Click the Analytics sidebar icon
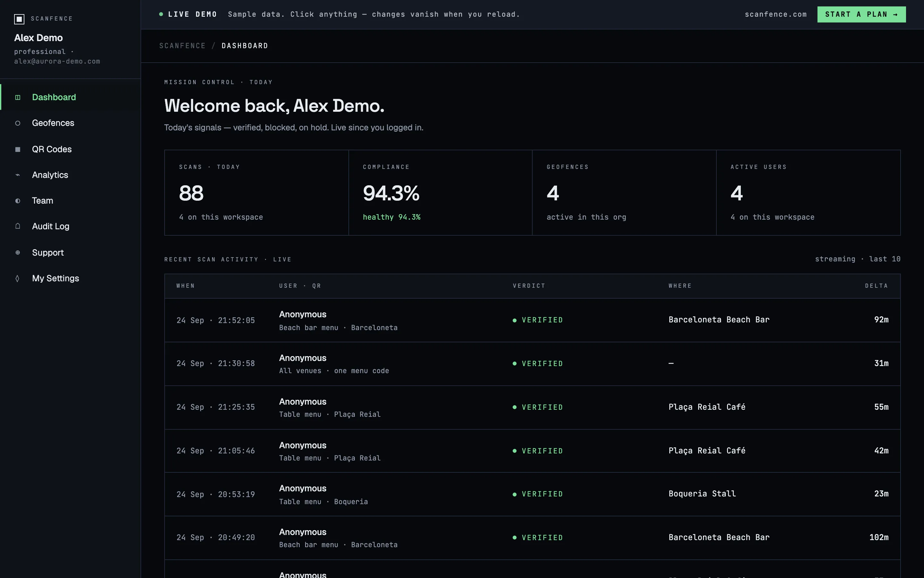 tap(18, 175)
